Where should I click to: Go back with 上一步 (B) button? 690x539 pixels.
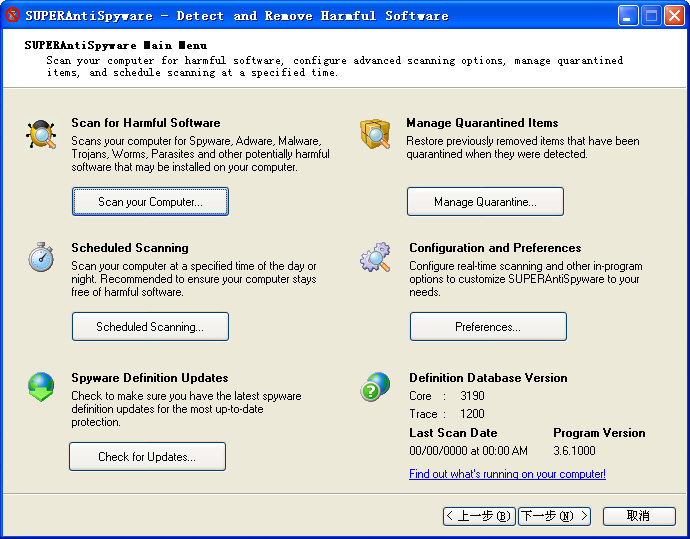[x=478, y=516]
